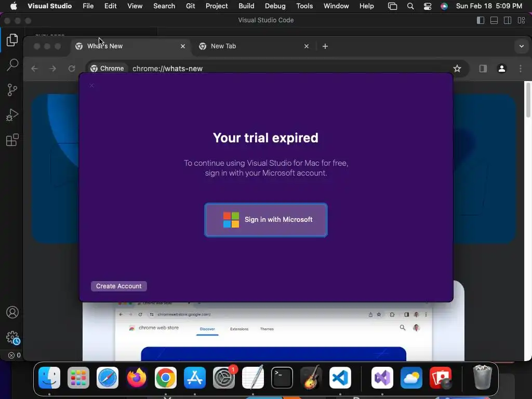This screenshot has width=532, height=399.
Task: Click the Chrome site info chip
Action: pyautogui.click(x=107, y=69)
